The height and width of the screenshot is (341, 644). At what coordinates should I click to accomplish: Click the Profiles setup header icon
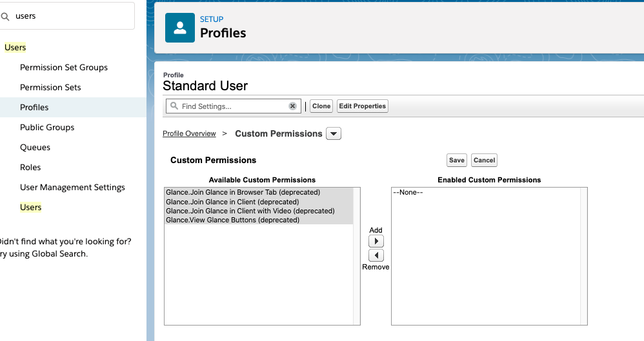coord(180,28)
